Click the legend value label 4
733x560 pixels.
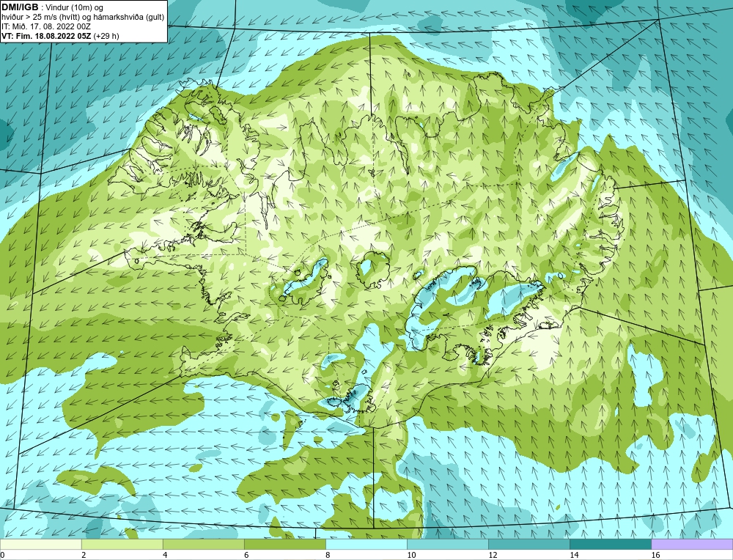tap(164, 555)
